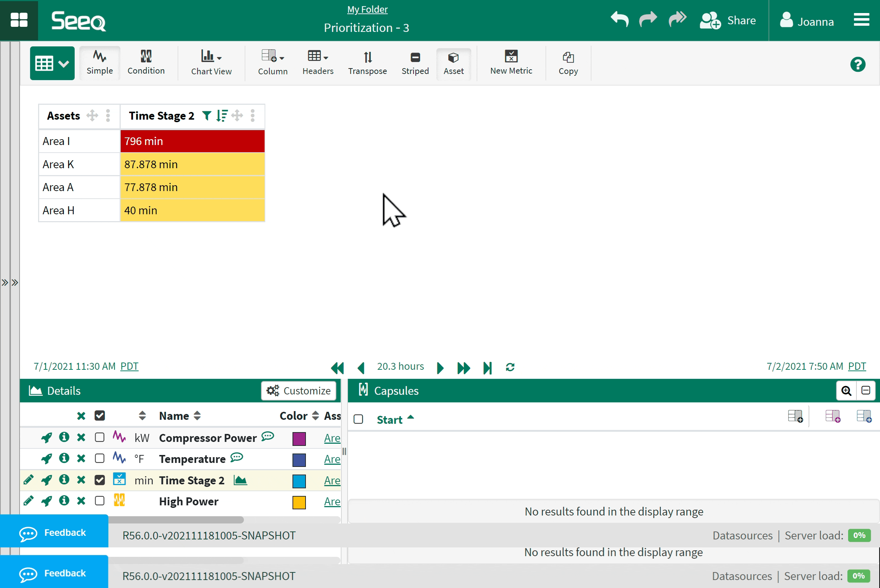Screen dimensions: 880x588
Task: Open the table view selector dropdown
Action: tap(52, 63)
